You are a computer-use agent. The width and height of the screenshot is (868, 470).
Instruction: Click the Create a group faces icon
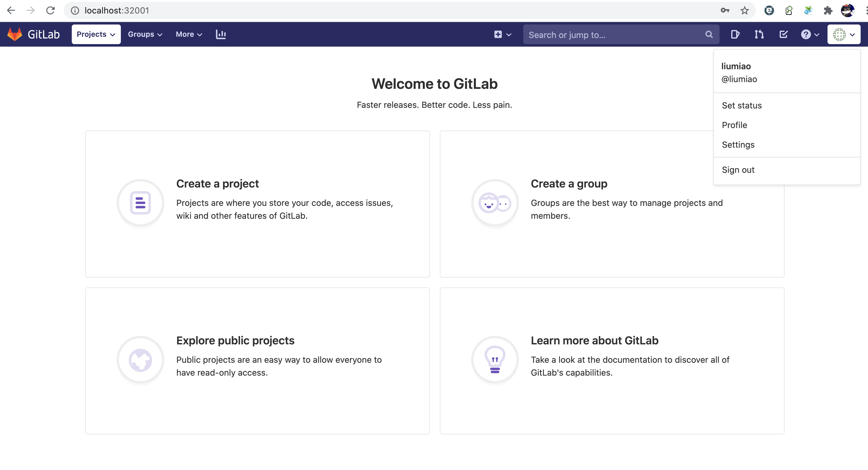click(495, 203)
